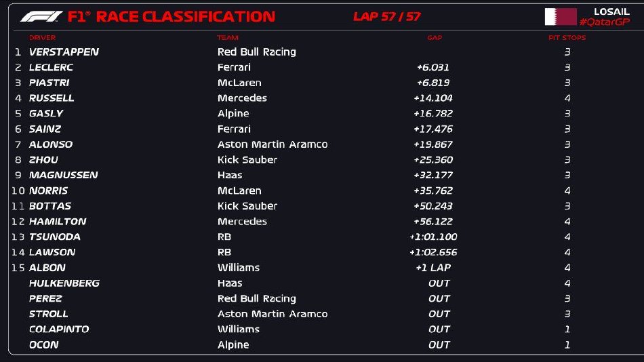
Task: Select driver name HAMILTON
Action: (x=58, y=222)
